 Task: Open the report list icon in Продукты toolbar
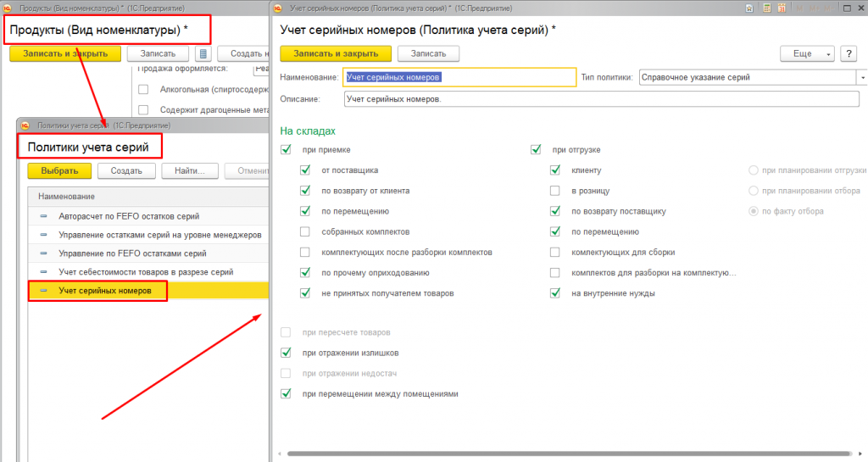(x=203, y=53)
